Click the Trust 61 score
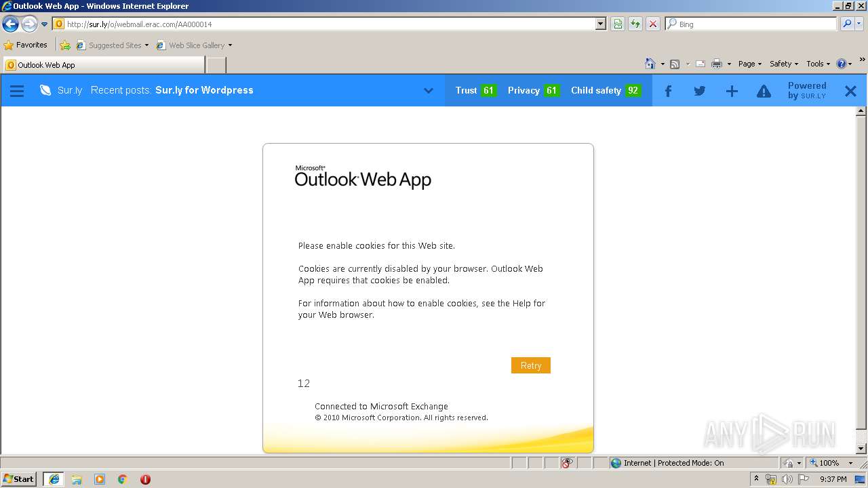 (475, 90)
